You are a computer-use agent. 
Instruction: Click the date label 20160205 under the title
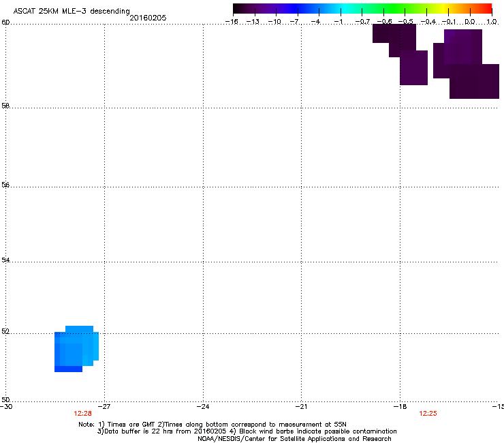(148, 18)
